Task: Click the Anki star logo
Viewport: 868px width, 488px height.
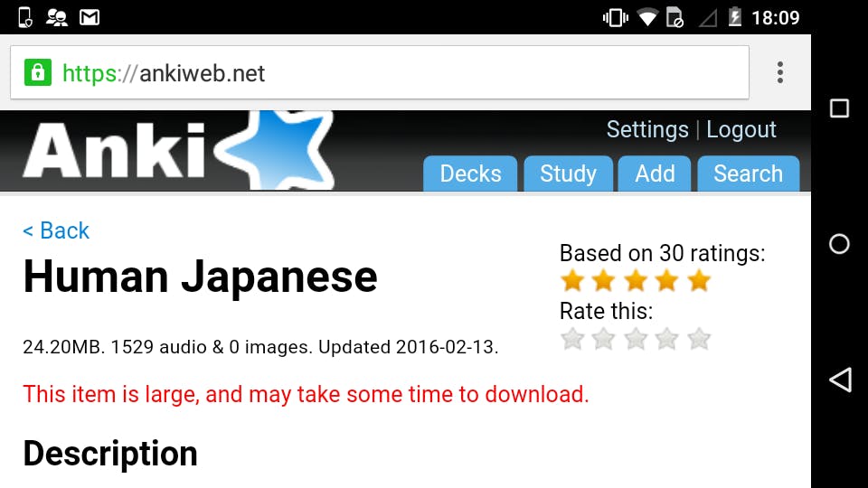Action: pyautogui.click(x=275, y=150)
